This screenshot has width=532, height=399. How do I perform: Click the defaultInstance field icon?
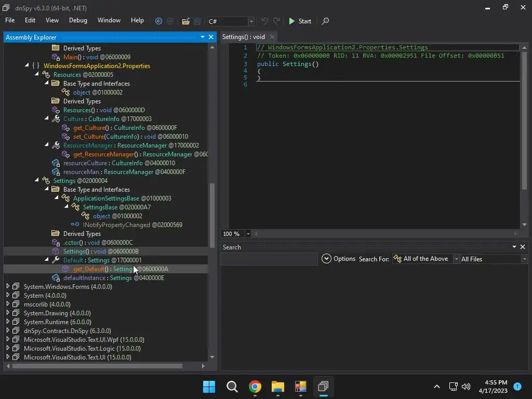[56, 277]
